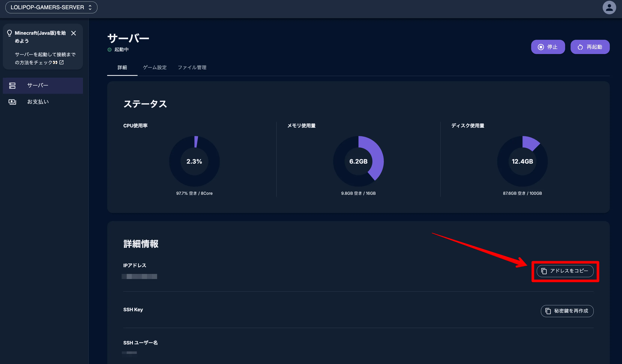Click the lightbulb tip icon
The image size is (622, 364).
pyautogui.click(x=9, y=33)
